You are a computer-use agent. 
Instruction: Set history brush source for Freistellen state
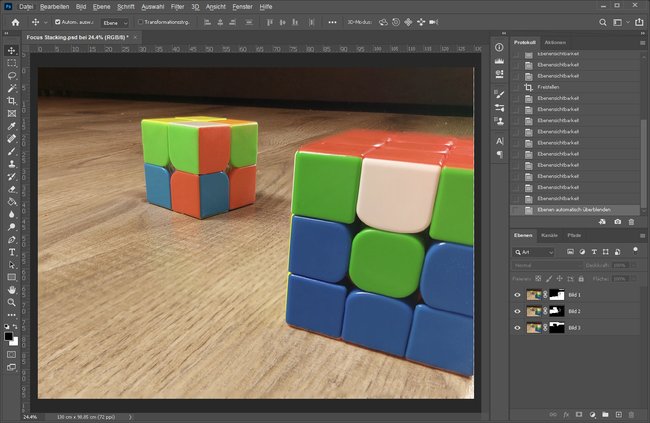[516, 88]
